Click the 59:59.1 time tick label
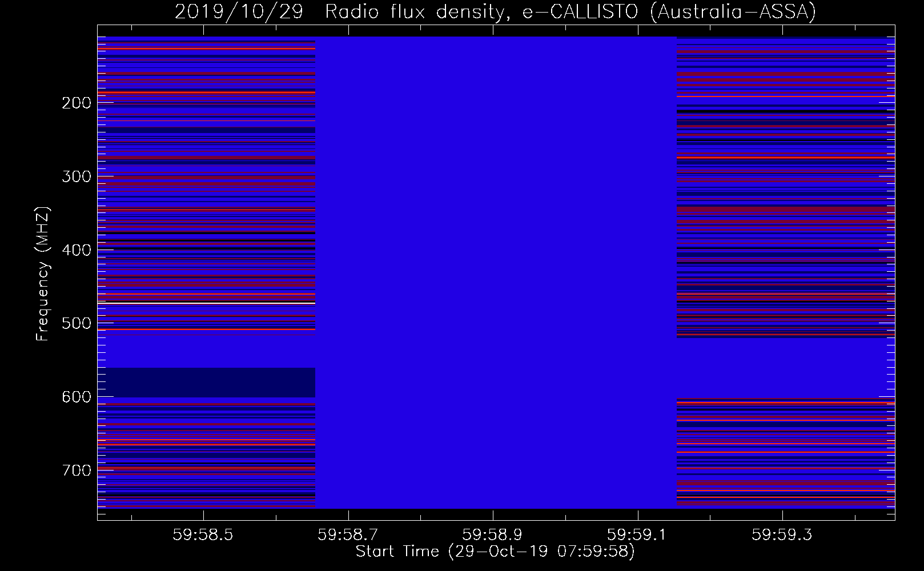The height and width of the screenshot is (571, 924). pos(637,535)
